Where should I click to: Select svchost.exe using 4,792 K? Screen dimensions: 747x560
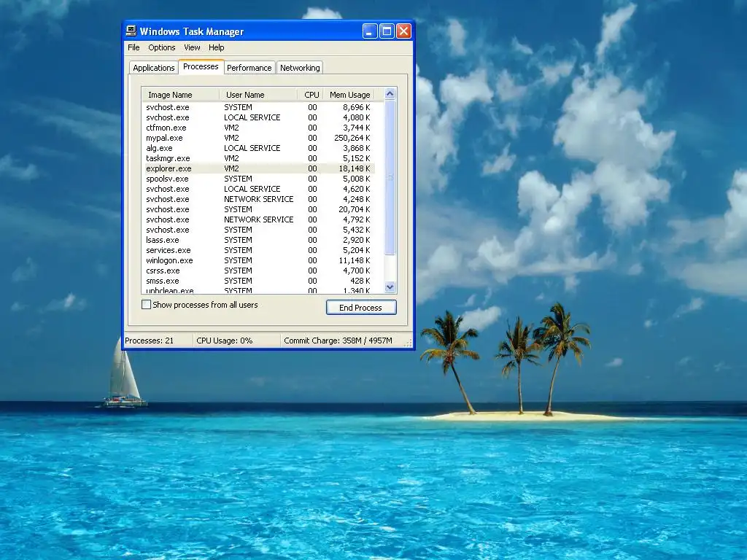pyautogui.click(x=259, y=219)
